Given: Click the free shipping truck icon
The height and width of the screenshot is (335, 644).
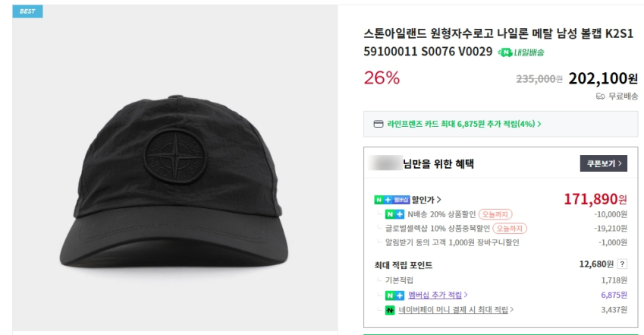Looking at the screenshot, I should pyautogui.click(x=600, y=96).
